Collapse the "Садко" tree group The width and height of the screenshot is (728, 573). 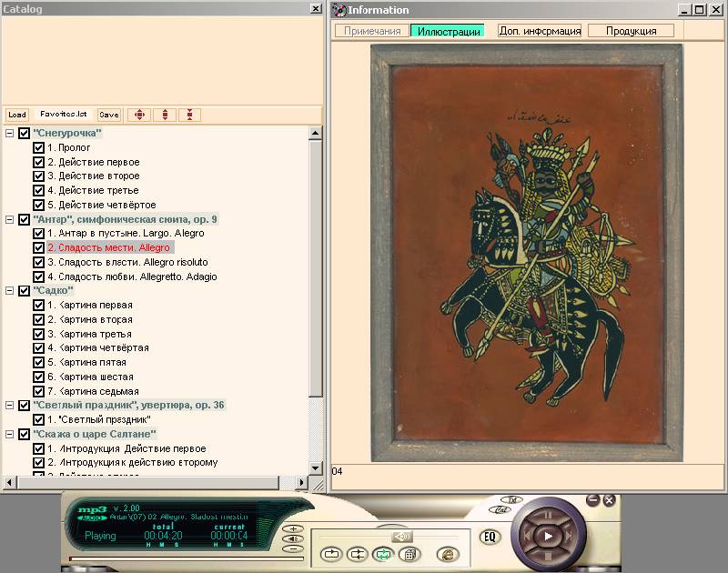(9, 290)
